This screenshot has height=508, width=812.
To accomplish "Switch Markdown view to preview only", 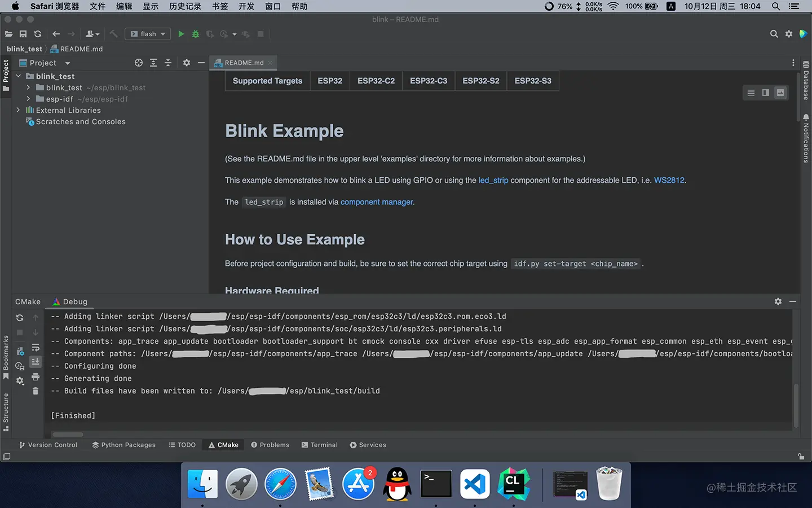I will click(780, 93).
